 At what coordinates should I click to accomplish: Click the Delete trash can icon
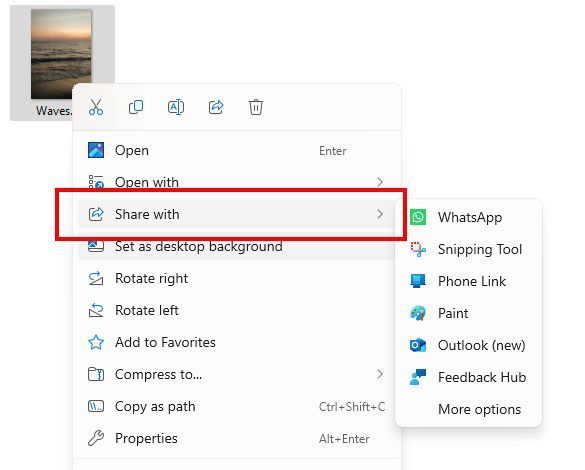256,107
